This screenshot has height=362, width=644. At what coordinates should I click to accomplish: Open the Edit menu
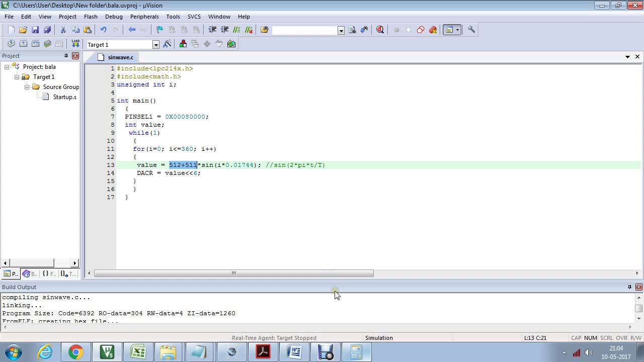(26, 17)
